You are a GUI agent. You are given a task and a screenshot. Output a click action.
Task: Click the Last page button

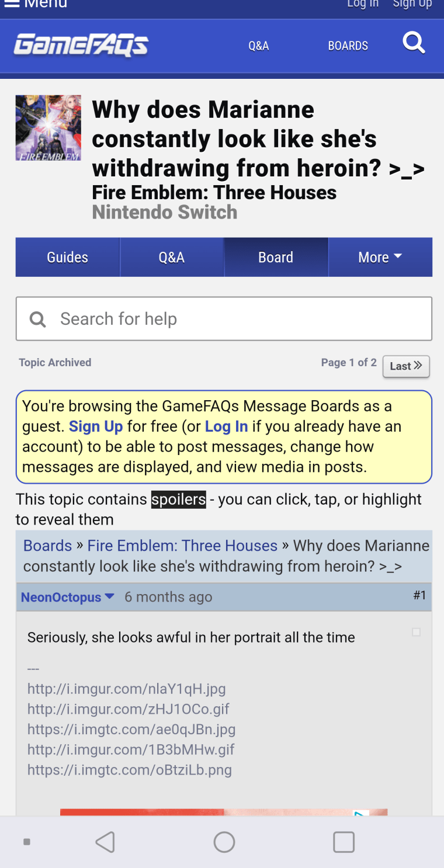(405, 366)
